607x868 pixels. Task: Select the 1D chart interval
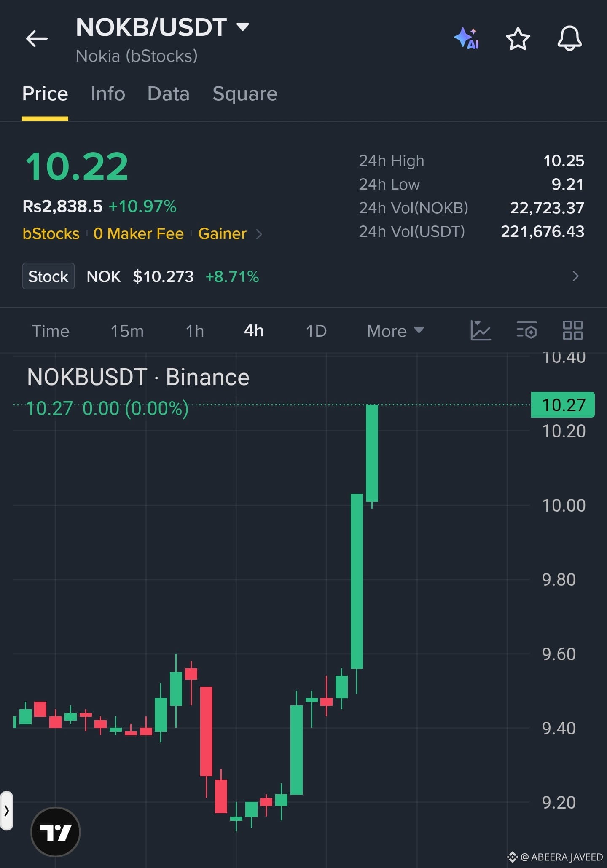point(316,331)
